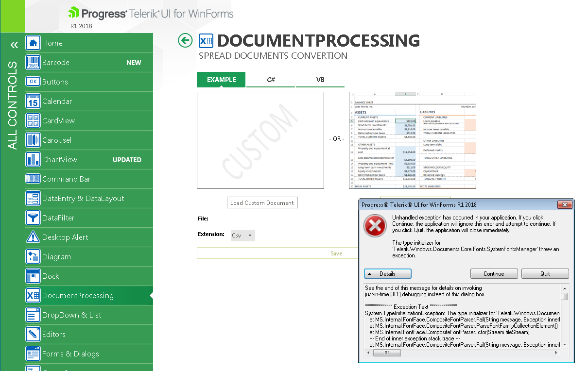Image resolution: width=588 pixels, height=371 pixels.
Task: Click the ChartView label in sidebar
Action: coord(60,160)
